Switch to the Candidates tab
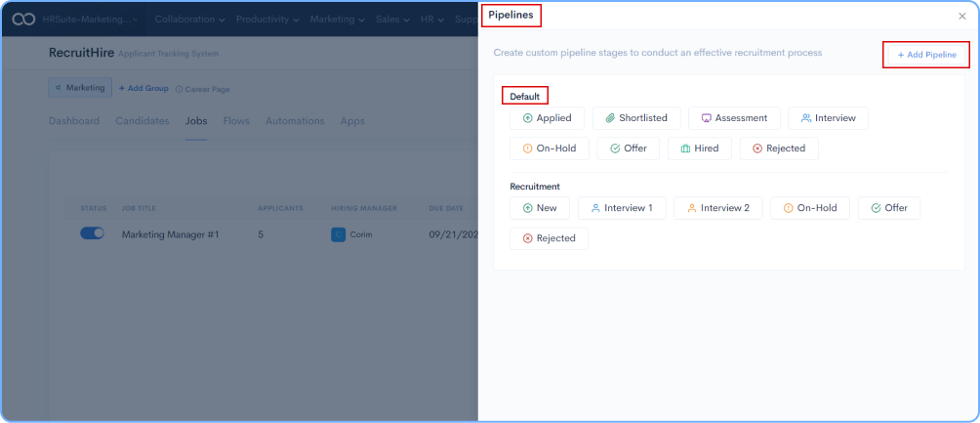The height and width of the screenshot is (423, 980). tap(143, 121)
